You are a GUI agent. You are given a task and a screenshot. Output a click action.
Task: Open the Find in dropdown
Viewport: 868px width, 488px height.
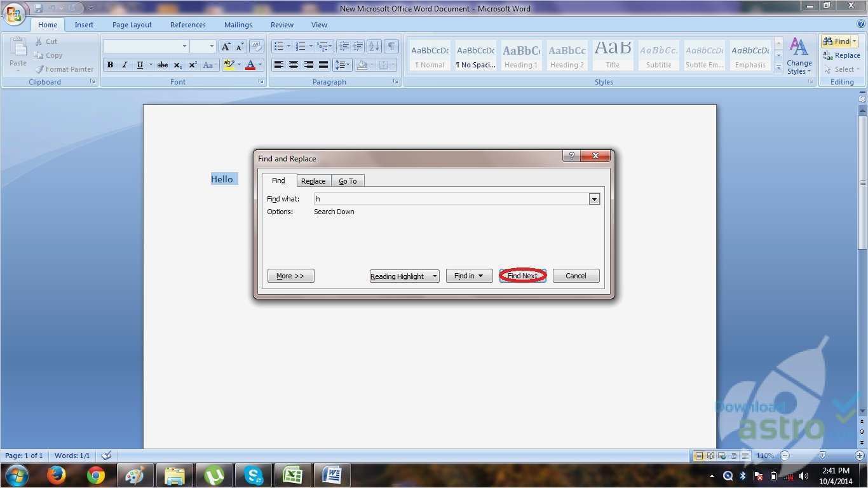coord(469,276)
